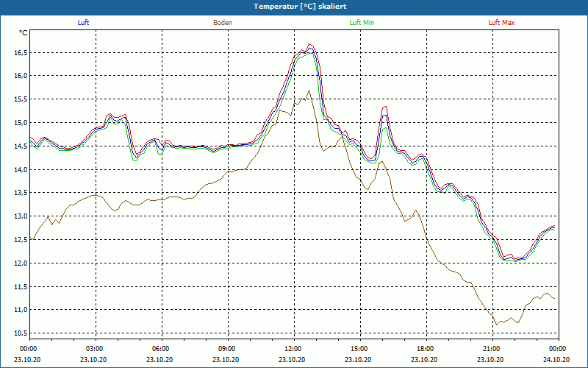Click the 15,0 y-axis value
588x368 pixels.
(x=21, y=123)
